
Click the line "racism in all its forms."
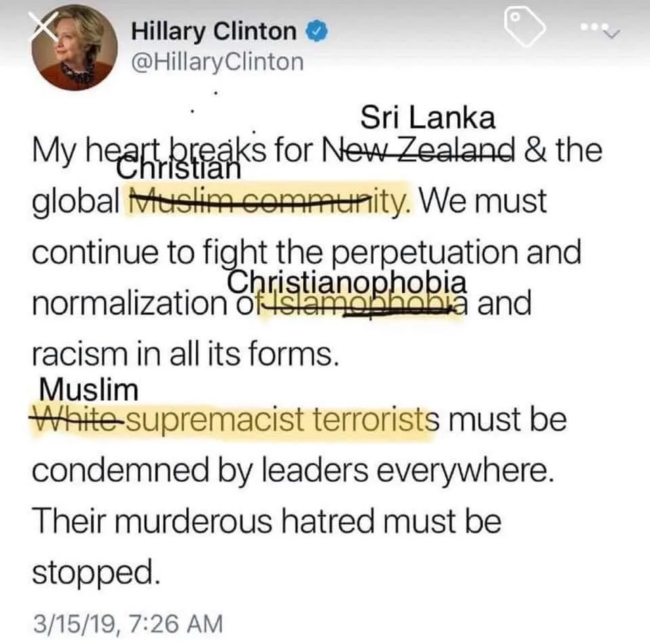[186, 355]
